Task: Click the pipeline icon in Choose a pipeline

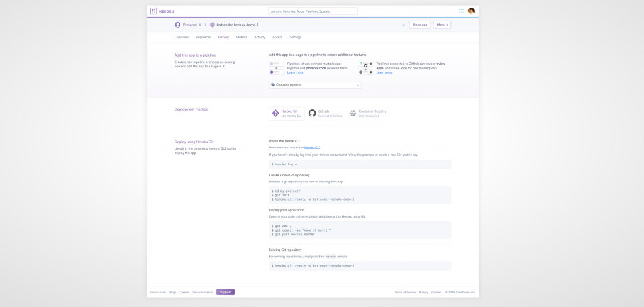Action: click(273, 84)
